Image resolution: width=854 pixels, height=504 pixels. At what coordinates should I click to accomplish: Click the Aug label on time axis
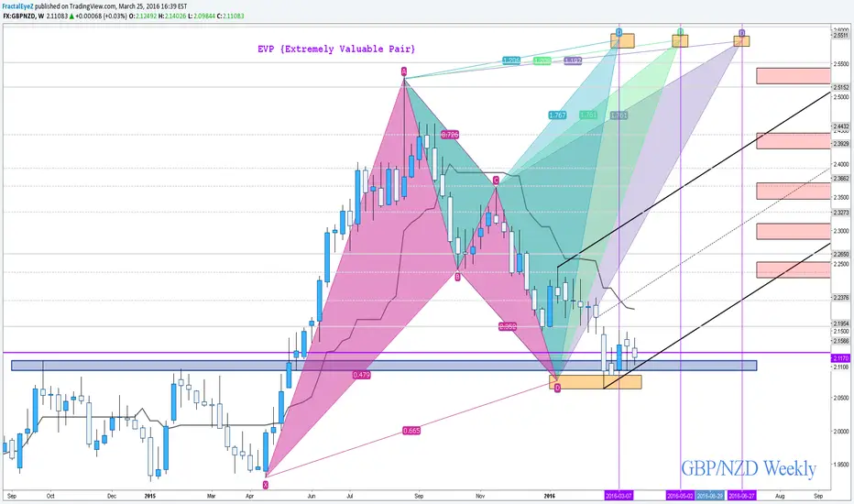point(780,496)
